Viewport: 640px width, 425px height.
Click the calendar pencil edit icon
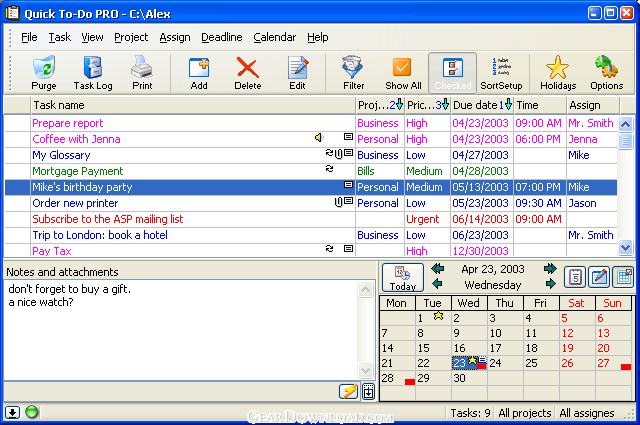[599, 277]
